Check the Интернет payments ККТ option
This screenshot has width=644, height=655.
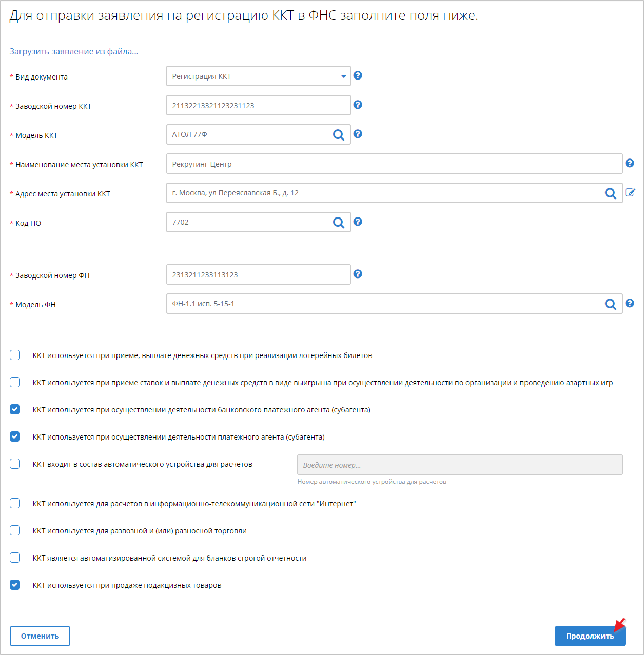pyautogui.click(x=15, y=503)
